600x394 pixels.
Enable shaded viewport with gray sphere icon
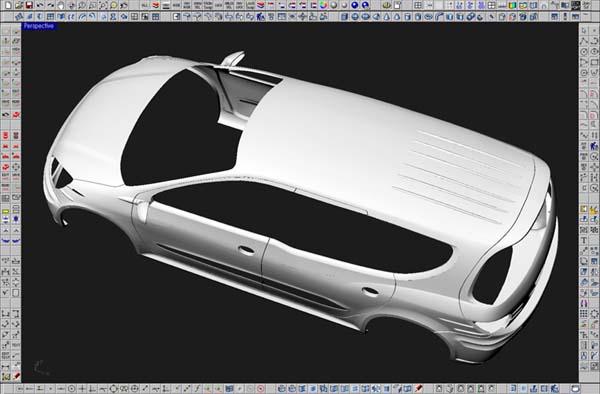334,5
